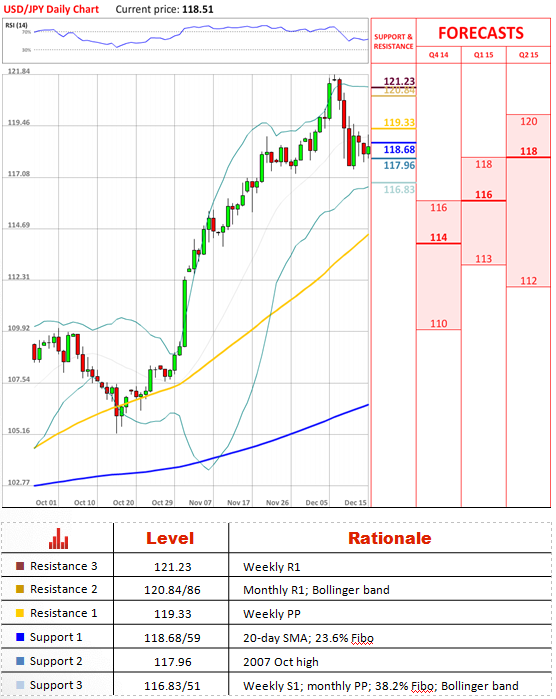556x699 pixels.
Task: Click the Support 2 color swatch
Action: pyautogui.click(x=20, y=661)
